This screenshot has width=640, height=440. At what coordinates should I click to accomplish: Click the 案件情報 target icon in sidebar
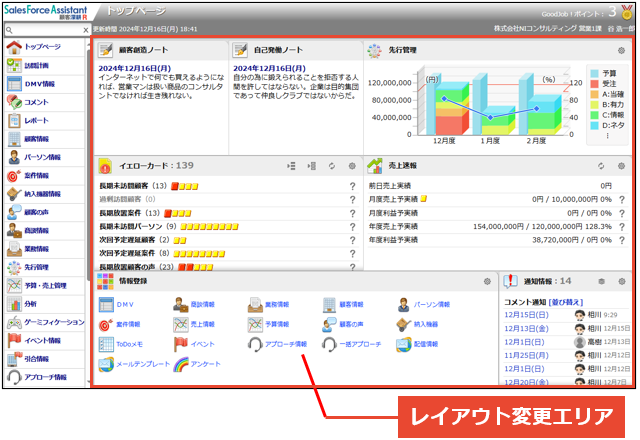(x=14, y=176)
